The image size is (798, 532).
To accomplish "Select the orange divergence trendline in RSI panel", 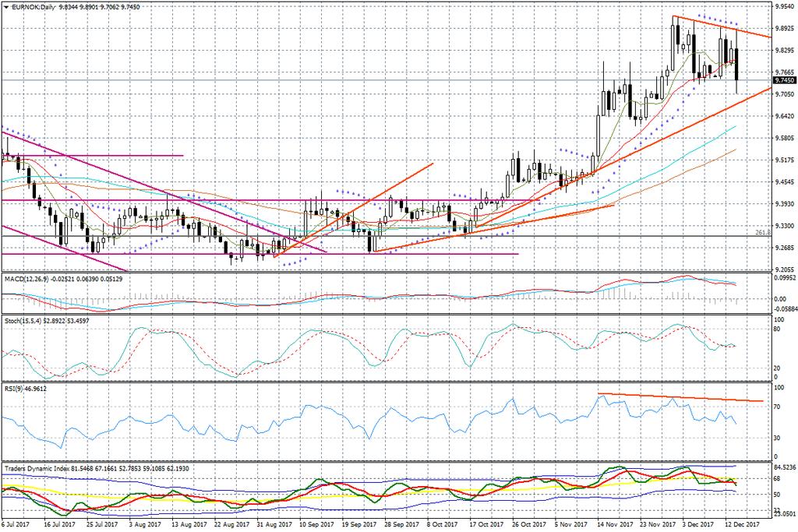I will pos(681,397).
